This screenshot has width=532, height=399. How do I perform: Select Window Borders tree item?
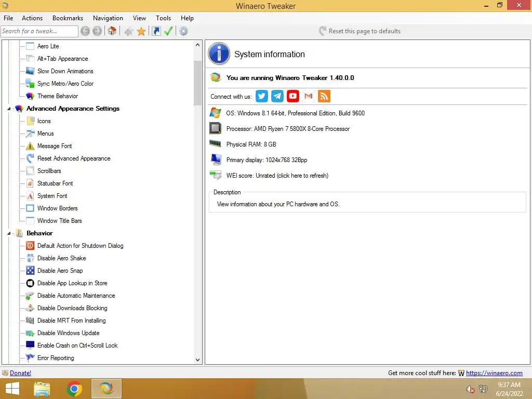[x=57, y=208]
